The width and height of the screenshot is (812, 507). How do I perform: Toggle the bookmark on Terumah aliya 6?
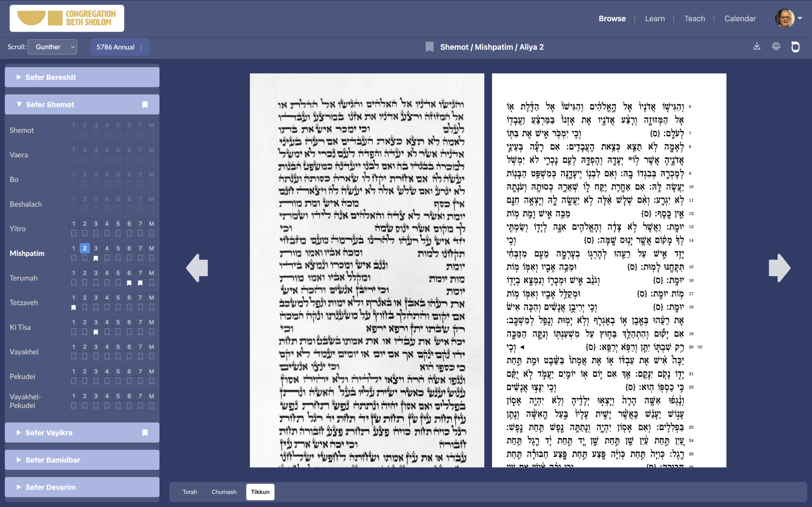[129, 283]
